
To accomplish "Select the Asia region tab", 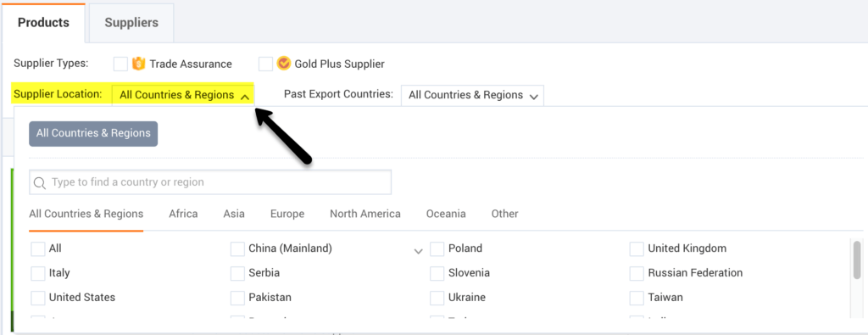I will [234, 214].
